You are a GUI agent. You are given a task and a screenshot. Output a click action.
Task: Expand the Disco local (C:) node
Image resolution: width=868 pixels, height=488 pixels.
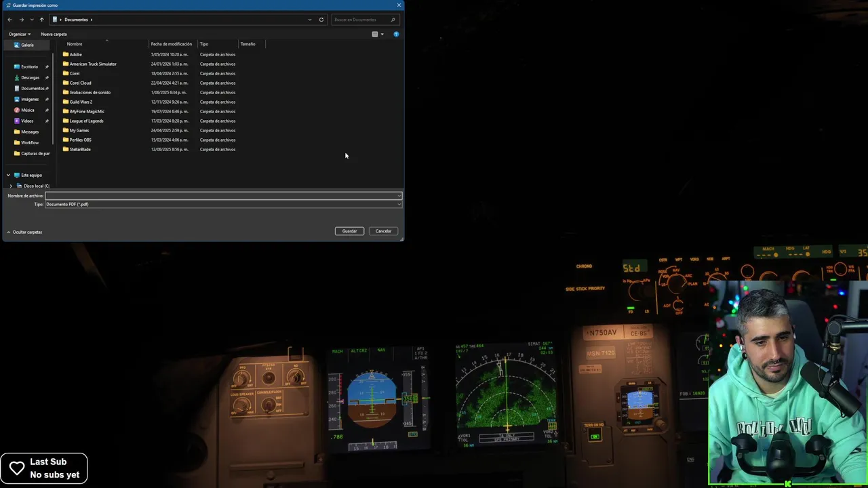(x=11, y=186)
